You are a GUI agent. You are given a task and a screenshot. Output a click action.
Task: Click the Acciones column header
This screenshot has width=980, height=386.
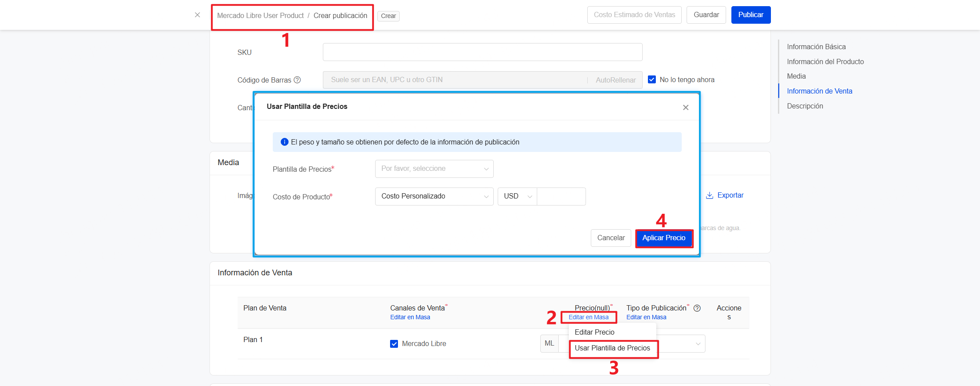coord(729,312)
